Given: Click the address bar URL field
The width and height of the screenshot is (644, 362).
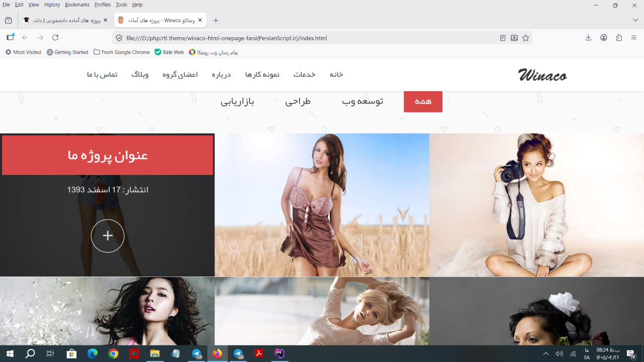Looking at the screenshot, I should point(302,38).
